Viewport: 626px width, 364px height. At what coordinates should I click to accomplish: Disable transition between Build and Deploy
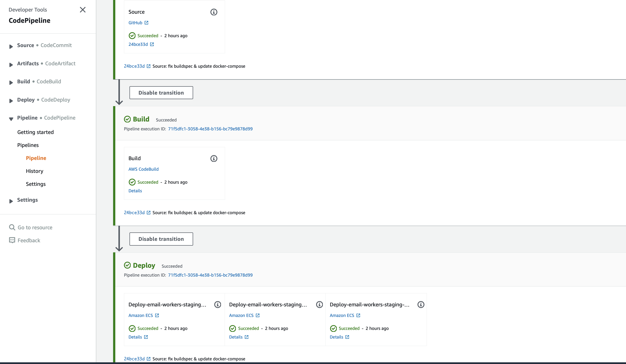coord(161,239)
